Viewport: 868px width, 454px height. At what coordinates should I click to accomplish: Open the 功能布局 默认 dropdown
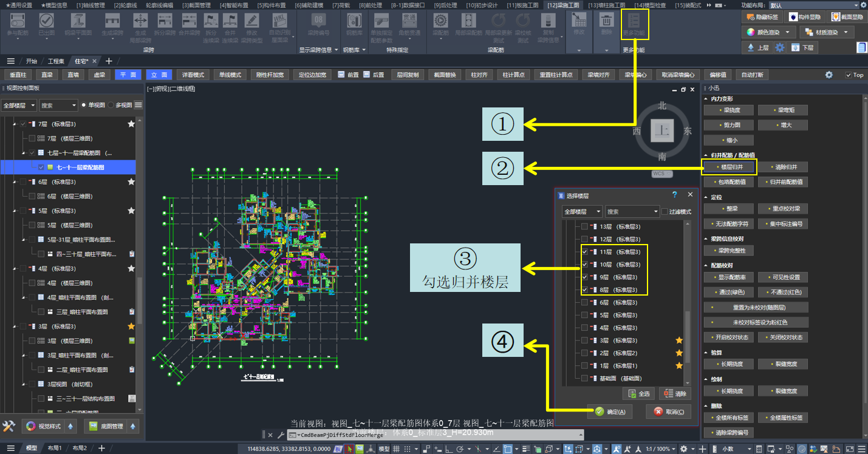(x=814, y=5)
